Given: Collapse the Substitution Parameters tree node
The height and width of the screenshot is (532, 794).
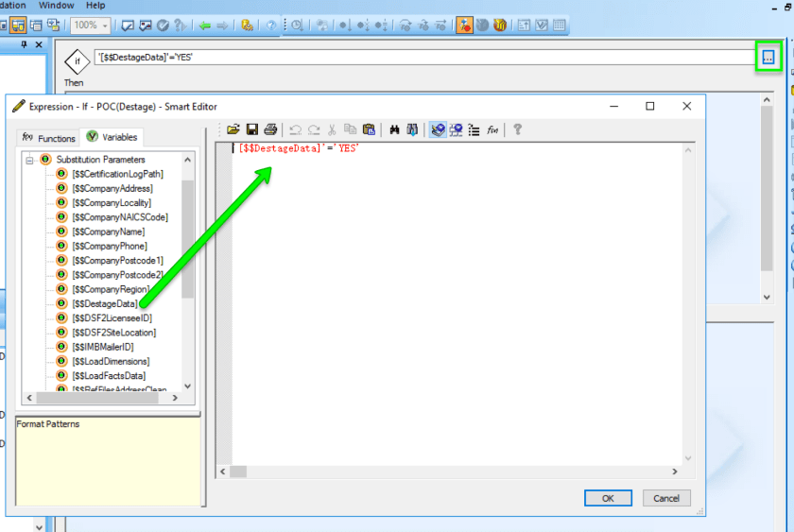Looking at the screenshot, I should [x=30, y=160].
